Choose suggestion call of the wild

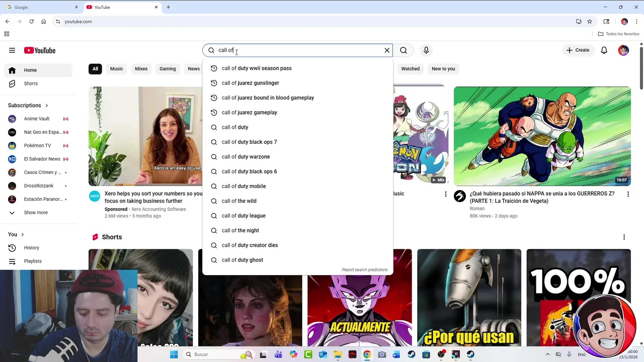pos(297,201)
